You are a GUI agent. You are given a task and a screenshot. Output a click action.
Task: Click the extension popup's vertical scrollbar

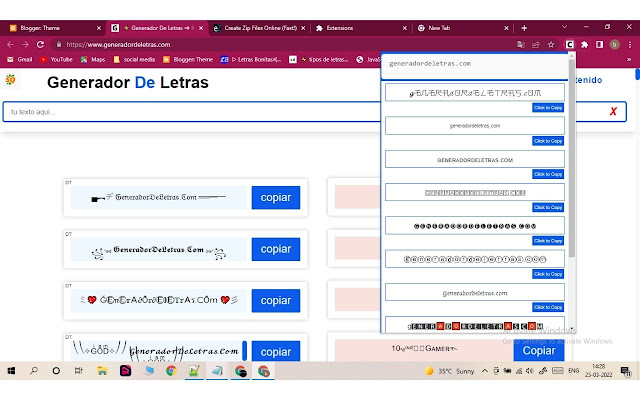click(x=572, y=158)
